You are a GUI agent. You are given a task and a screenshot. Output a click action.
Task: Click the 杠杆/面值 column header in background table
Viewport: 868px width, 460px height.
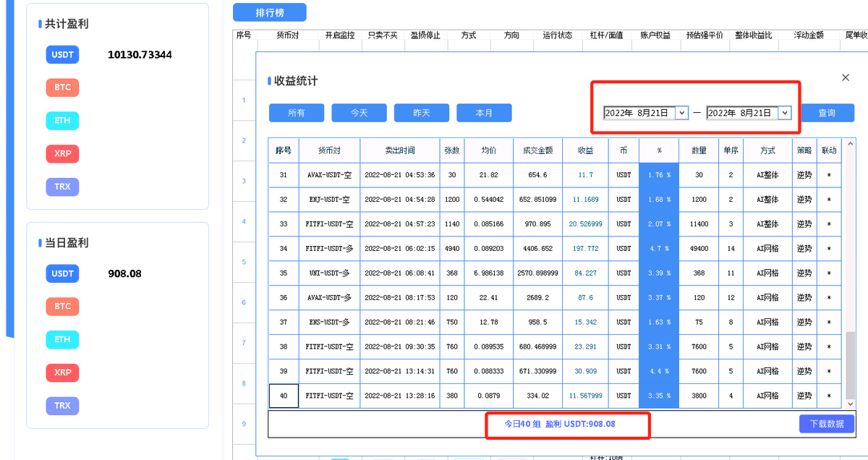click(x=606, y=35)
